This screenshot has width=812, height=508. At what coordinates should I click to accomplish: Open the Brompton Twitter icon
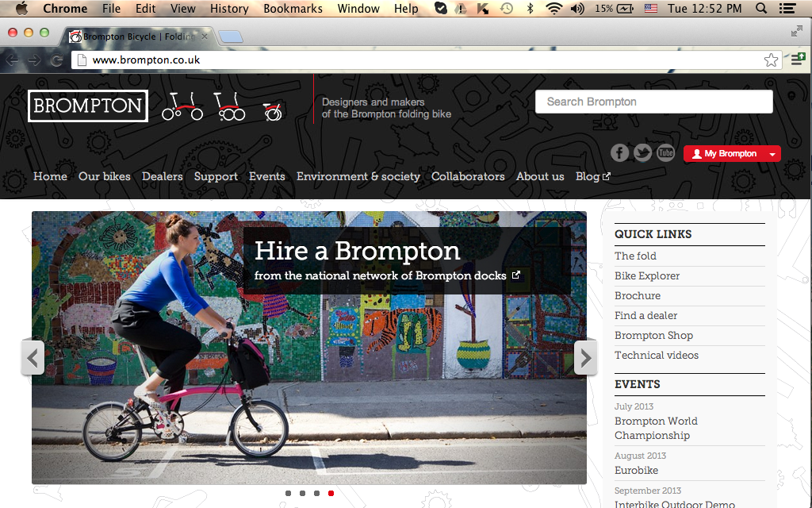(642, 153)
